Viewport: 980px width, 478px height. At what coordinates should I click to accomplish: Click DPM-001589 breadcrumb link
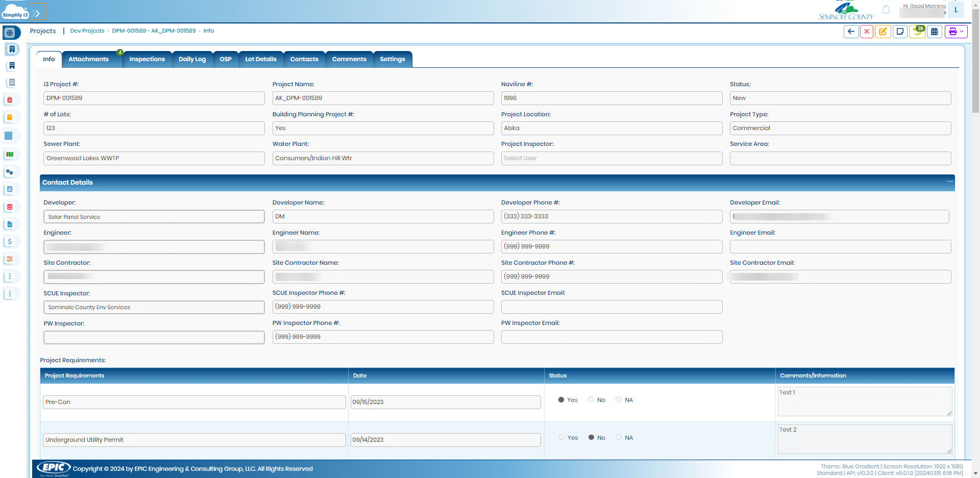coord(154,31)
